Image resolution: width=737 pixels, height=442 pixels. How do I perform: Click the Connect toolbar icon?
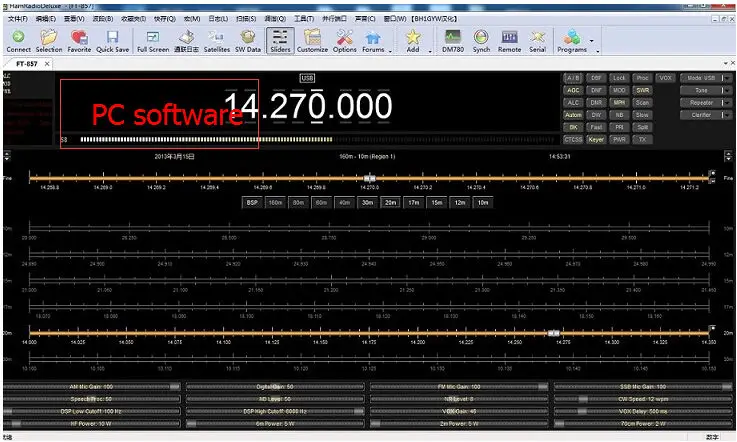pyautogui.click(x=18, y=41)
